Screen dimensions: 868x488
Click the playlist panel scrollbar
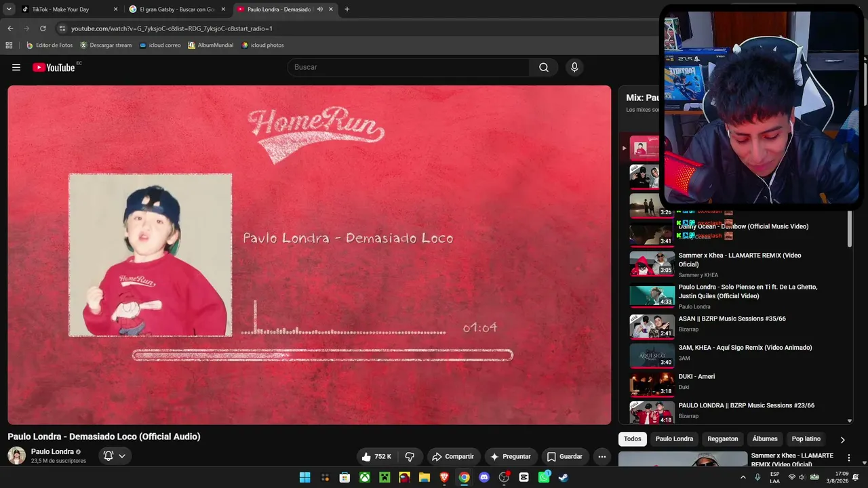[850, 228]
